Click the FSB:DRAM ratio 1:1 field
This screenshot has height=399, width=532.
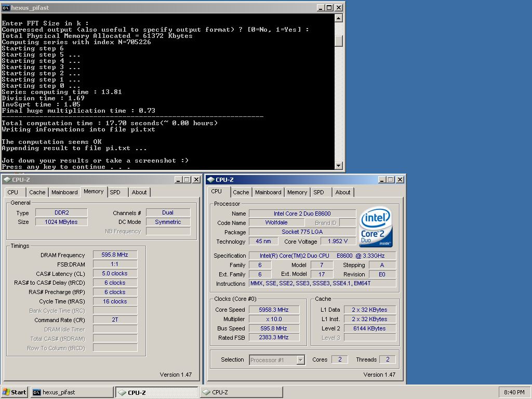click(x=115, y=264)
